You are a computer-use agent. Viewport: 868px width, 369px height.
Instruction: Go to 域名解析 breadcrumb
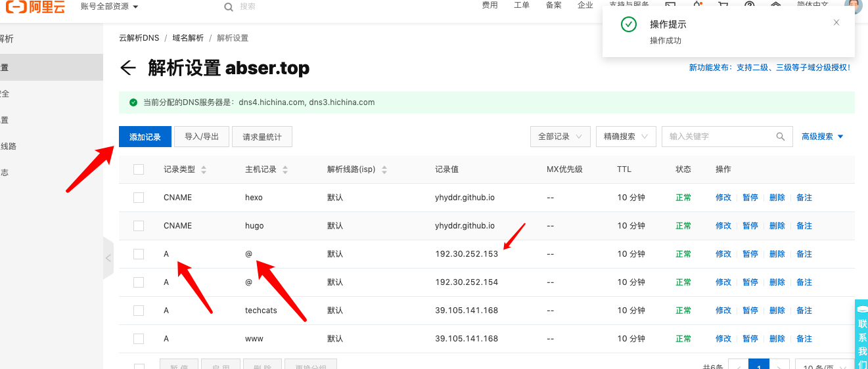point(188,38)
